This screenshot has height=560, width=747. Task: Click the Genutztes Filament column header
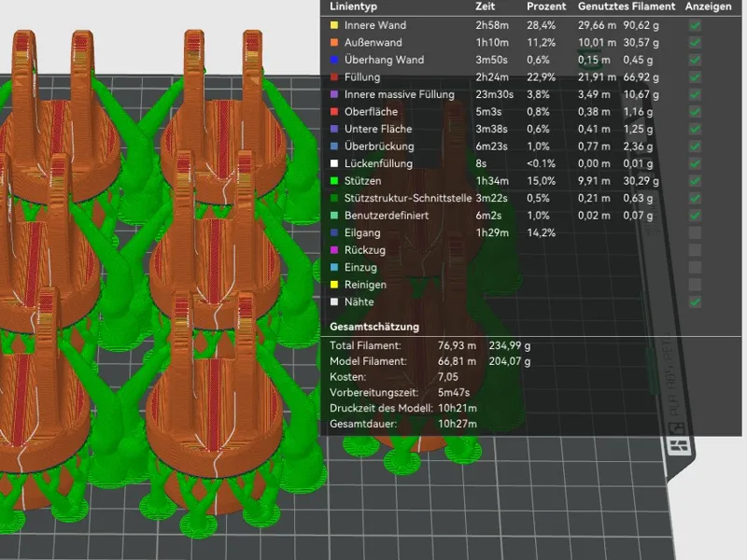(x=627, y=7)
